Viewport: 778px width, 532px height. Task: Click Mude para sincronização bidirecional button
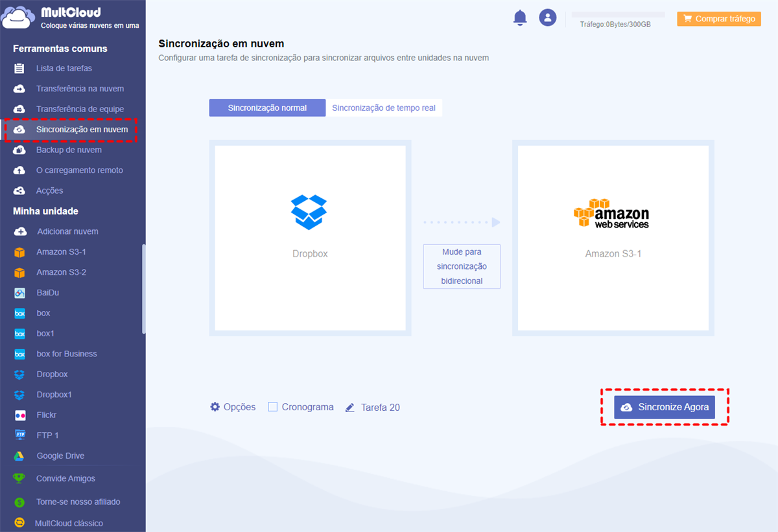[x=462, y=266]
